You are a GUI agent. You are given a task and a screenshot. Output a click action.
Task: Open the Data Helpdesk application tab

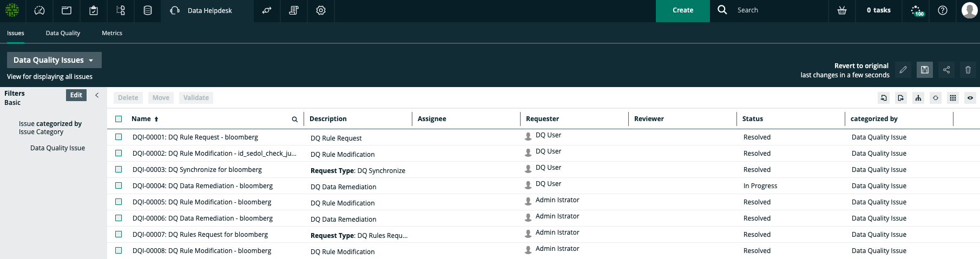tap(207, 10)
